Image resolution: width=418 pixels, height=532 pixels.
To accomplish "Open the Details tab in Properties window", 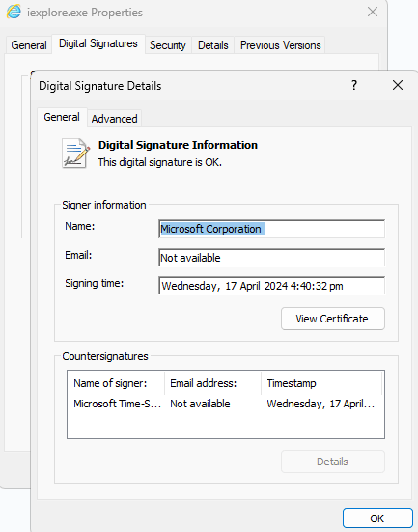I will (212, 45).
